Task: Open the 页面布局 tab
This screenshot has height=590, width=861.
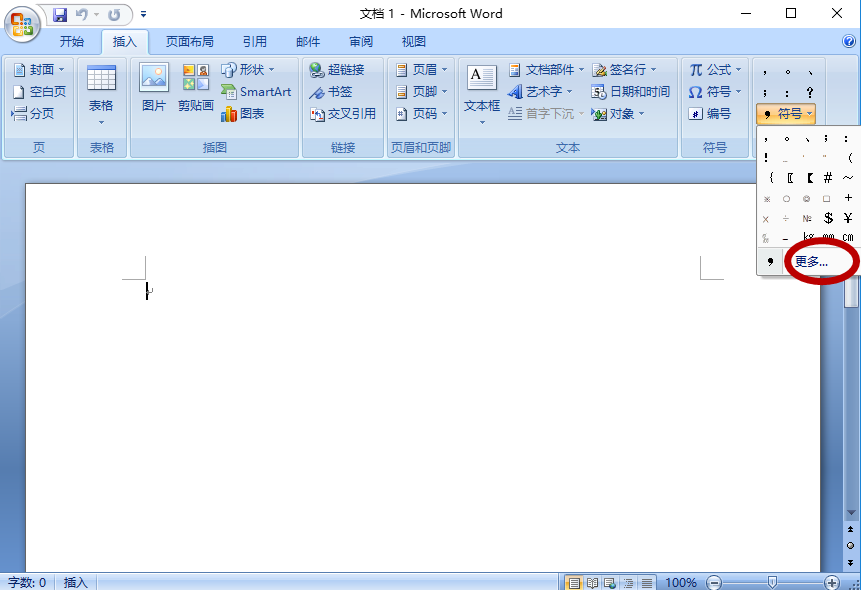Action: (189, 42)
